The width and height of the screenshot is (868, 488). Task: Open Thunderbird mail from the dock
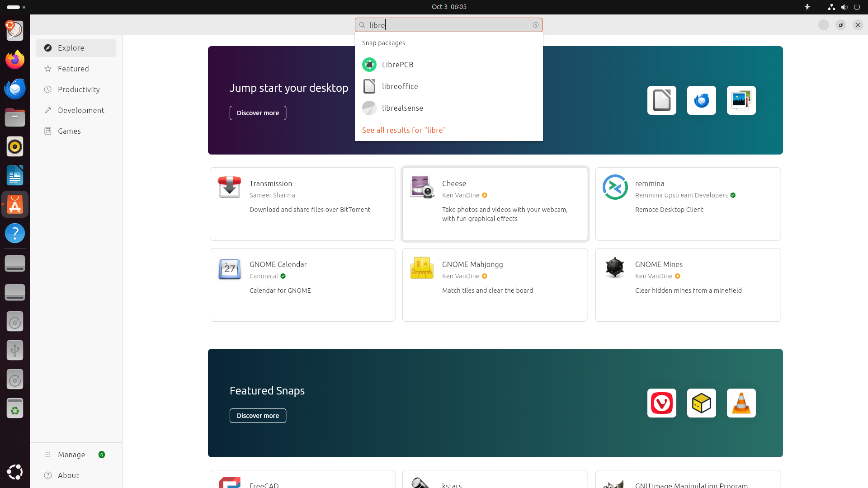pos(15,89)
